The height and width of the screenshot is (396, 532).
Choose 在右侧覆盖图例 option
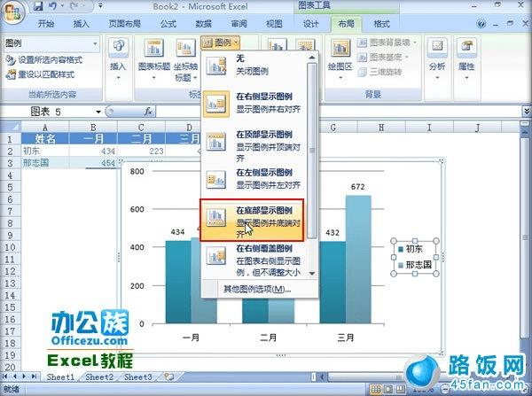[x=254, y=260]
